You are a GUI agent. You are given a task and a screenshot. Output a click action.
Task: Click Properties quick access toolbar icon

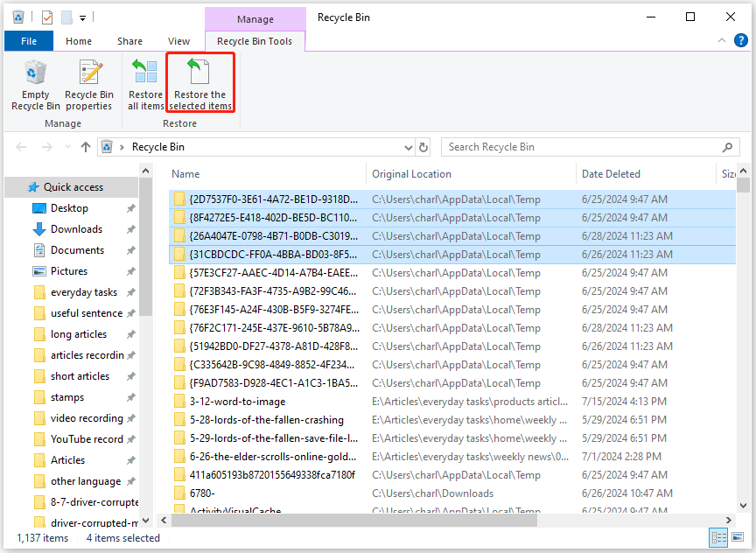point(47,17)
